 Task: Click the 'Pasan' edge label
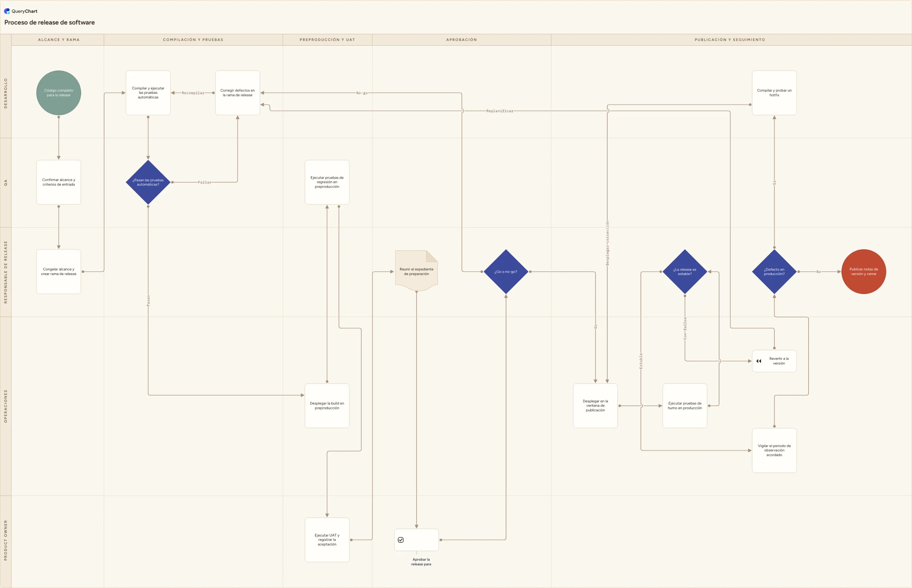[148, 301]
